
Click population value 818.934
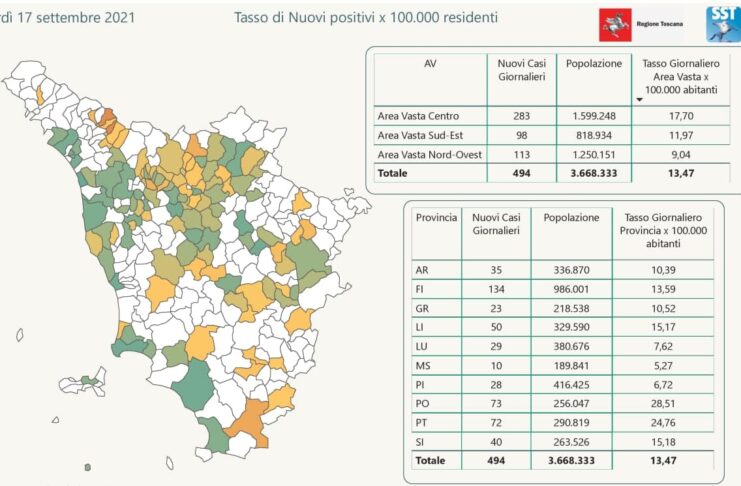(x=594, y=135)
